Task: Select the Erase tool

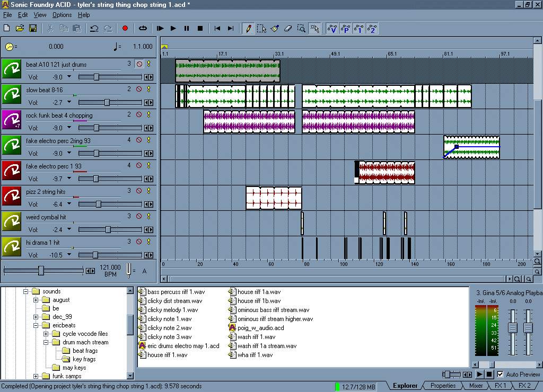Action: (288, 29)
